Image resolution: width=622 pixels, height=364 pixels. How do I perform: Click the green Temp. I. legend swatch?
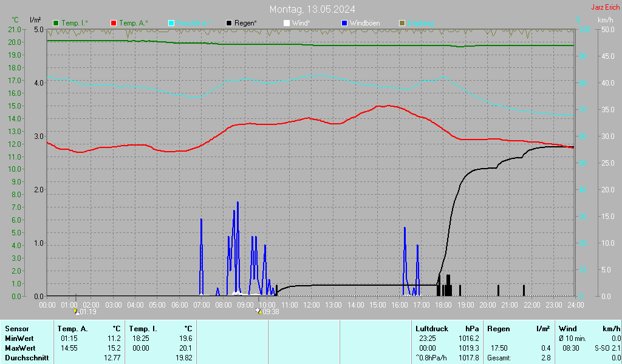pos(56,23)
